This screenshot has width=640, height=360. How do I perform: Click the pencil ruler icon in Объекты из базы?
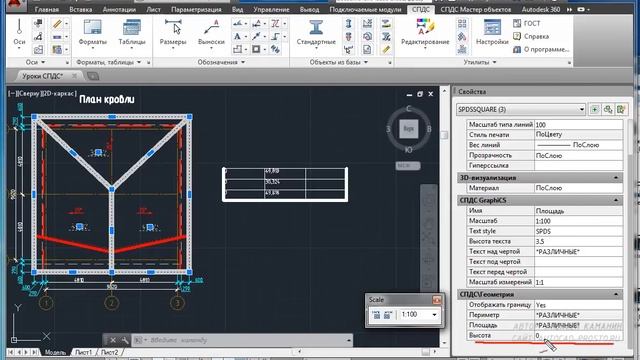(x=386, y=49)
